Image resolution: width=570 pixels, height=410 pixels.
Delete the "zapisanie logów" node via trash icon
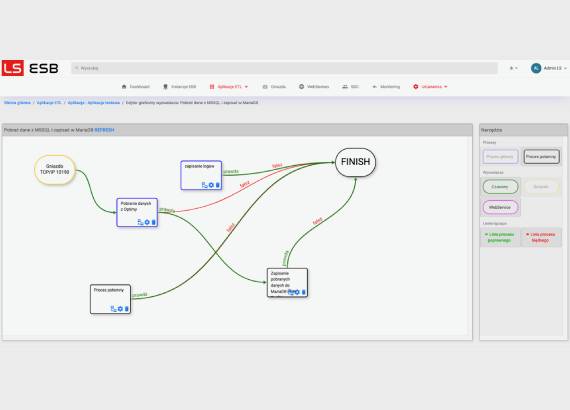click(218, 185)
